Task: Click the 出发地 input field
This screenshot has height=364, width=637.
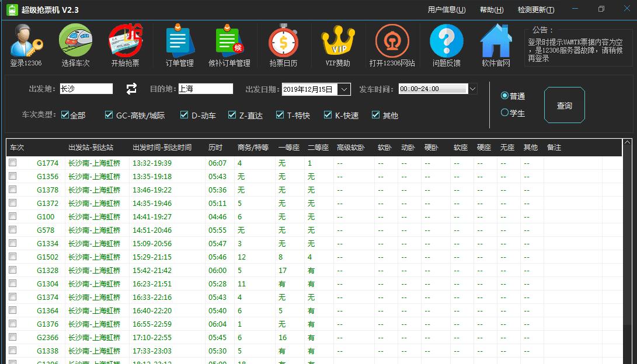Action: pyautogui.click(x=86, y=89)
